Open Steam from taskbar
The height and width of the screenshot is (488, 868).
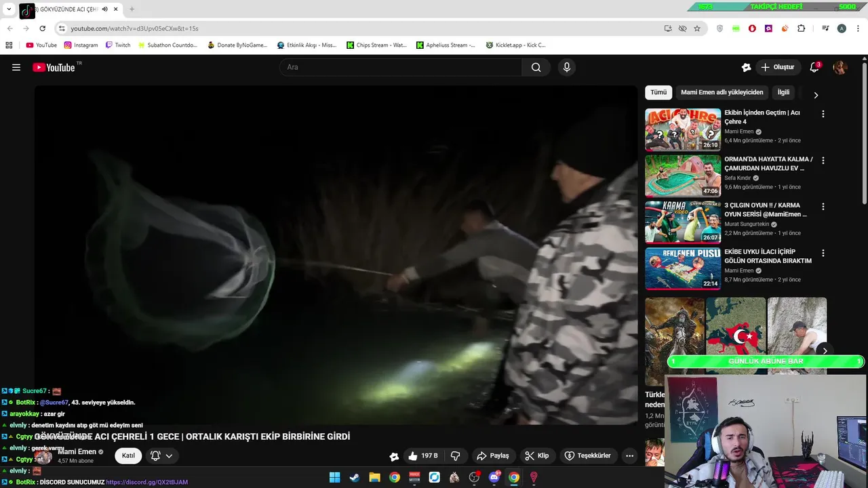pos(354,477)
